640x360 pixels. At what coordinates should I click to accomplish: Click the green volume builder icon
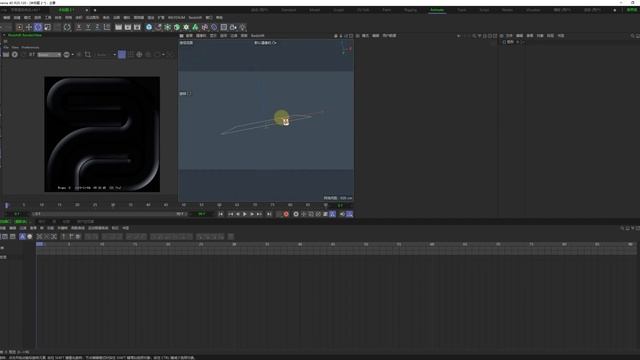click(195, 27)
